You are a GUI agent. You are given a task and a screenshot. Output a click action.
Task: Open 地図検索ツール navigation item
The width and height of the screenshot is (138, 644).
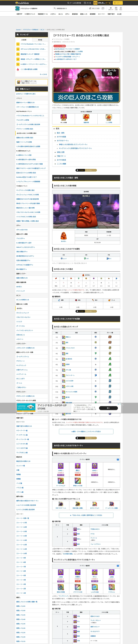(43, 14)
